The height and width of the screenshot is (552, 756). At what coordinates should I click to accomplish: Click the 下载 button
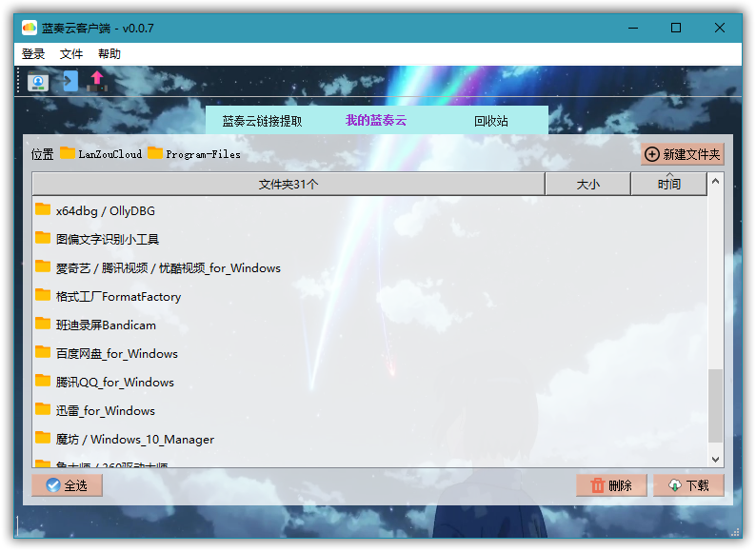(x=688, y=485)
